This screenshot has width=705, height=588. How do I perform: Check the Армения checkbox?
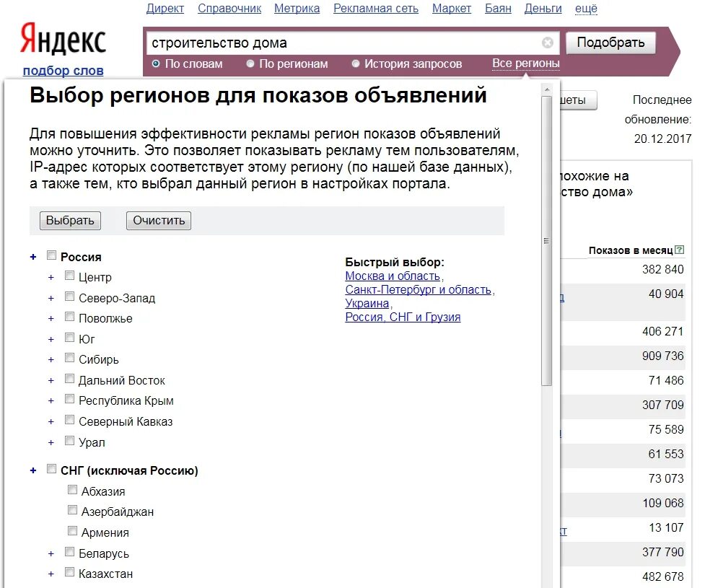point(72,531)
